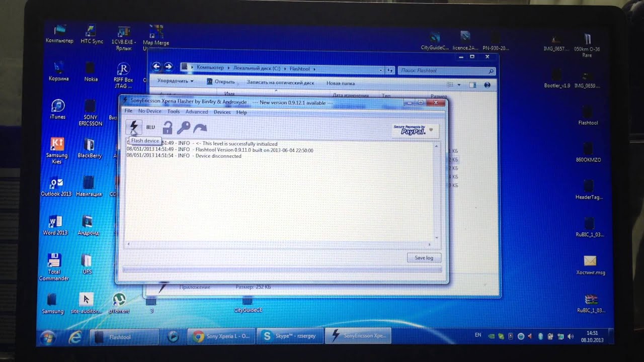This screenshot has height=362, width=644.
Task: Select the iTunes desktop icon
Action: [x=57, y=109]
